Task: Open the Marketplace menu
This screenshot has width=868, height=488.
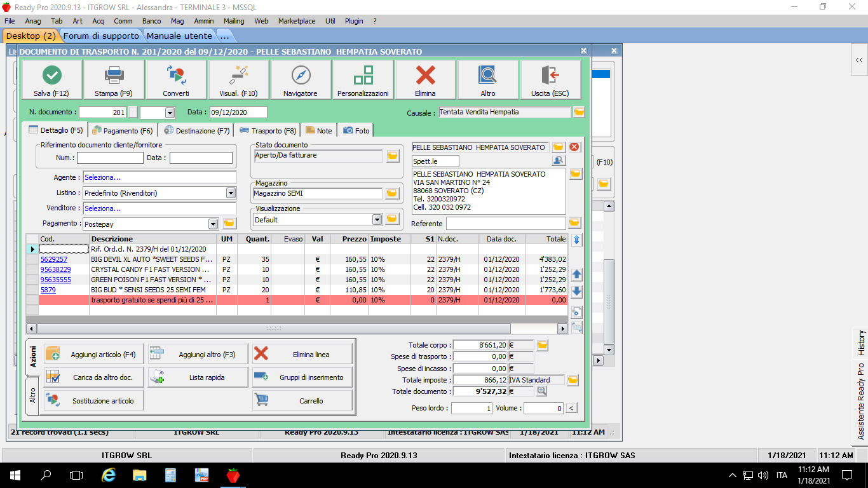Action: pos(297,21)
